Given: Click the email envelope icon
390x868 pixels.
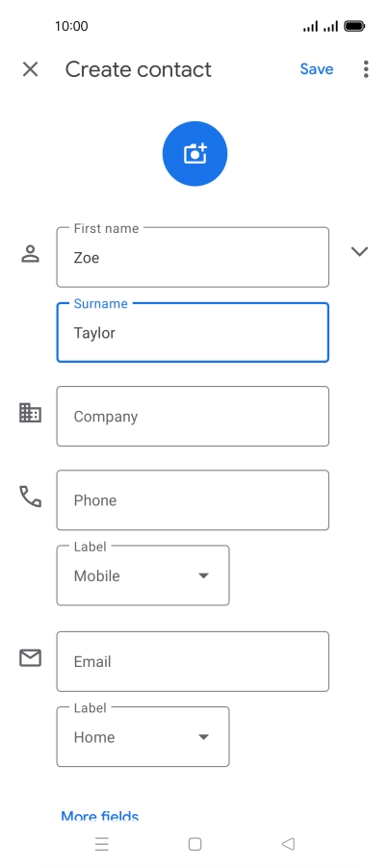Looking at the screenshot, I should tap(31, 658).
